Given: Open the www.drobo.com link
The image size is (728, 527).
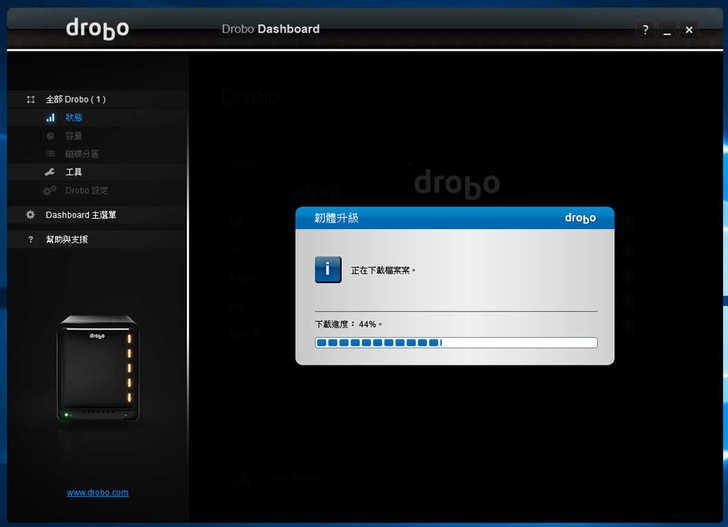Looking at the screenshot, I should coord(98,493).
